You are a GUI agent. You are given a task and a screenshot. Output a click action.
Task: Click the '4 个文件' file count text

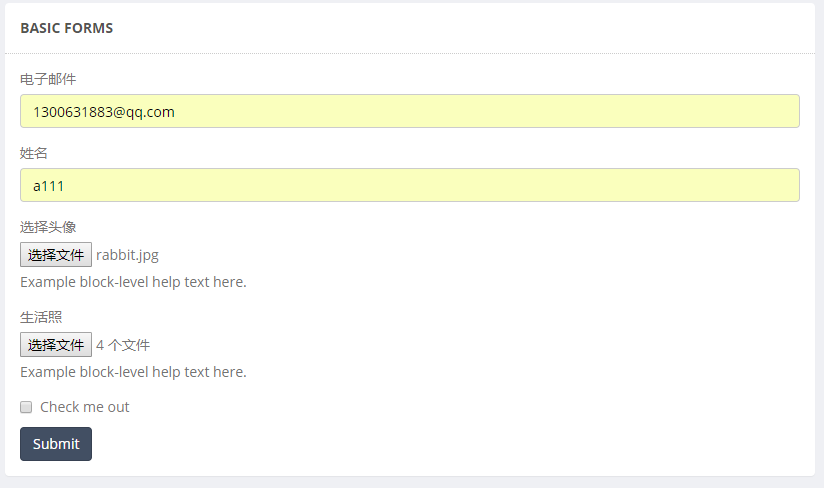click(123, 345)
